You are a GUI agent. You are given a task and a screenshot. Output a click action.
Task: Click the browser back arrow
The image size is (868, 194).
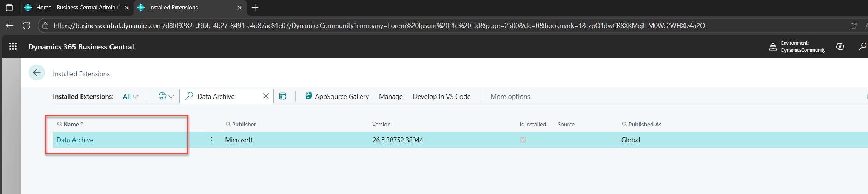[9, 26]
